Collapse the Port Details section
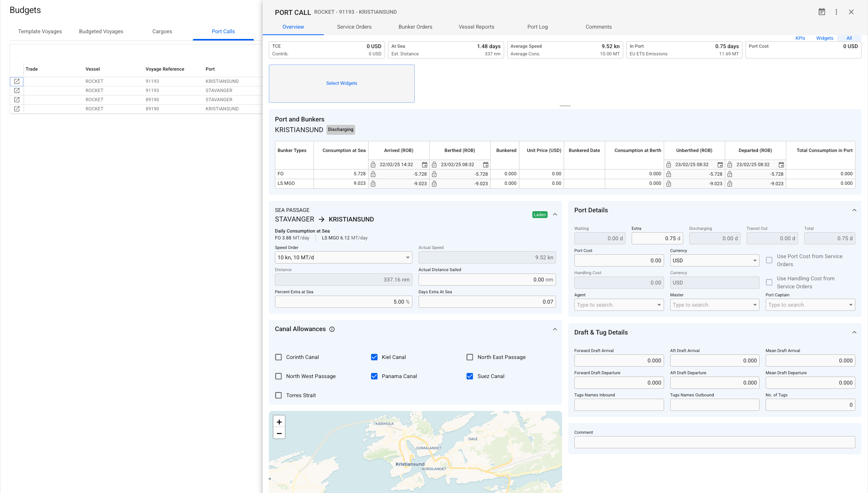This screenshot has height=493, width=868. (x=854, y=210)
